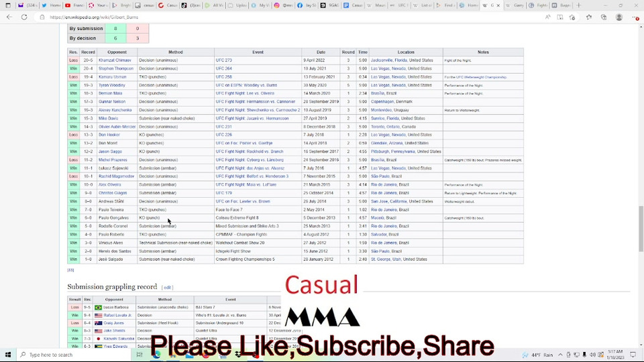Open the UFC 258 event link
This screenshot has height=362, width=644.
[223, 76]
